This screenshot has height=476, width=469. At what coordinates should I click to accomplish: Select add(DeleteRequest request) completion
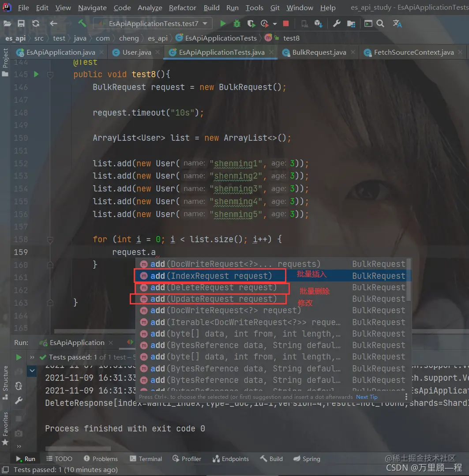pyautogui.click(x=273, y=287)
